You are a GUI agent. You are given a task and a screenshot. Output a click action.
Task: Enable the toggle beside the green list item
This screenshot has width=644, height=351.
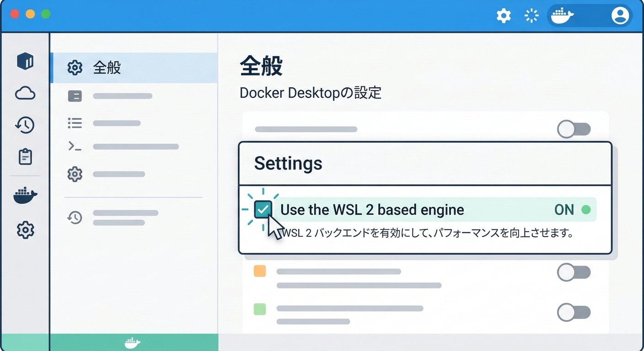point(574,313)
